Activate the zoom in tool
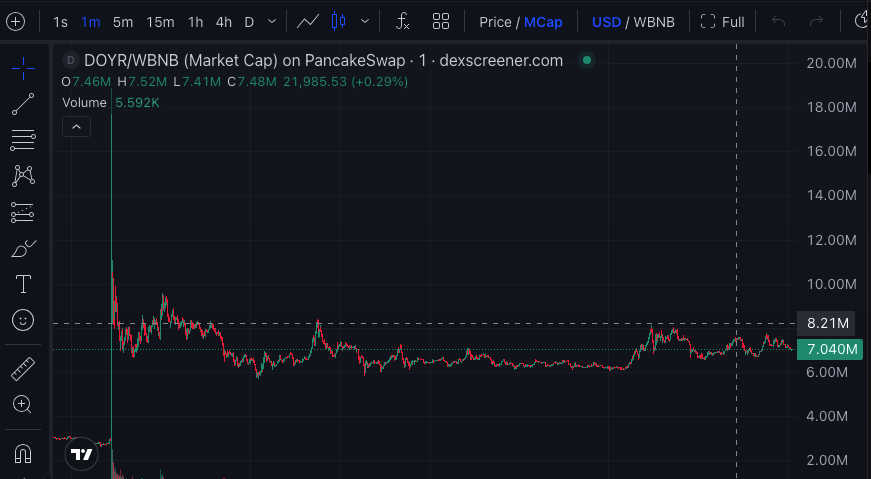Viewport: 871px width, 479px height. point(23,405)
